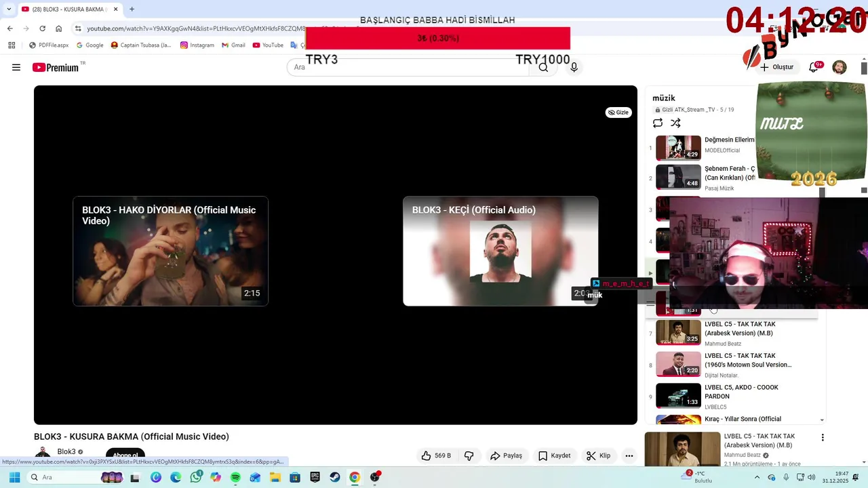Open Blok3 channel name link
868x488 pixels.
pos(66,452)
